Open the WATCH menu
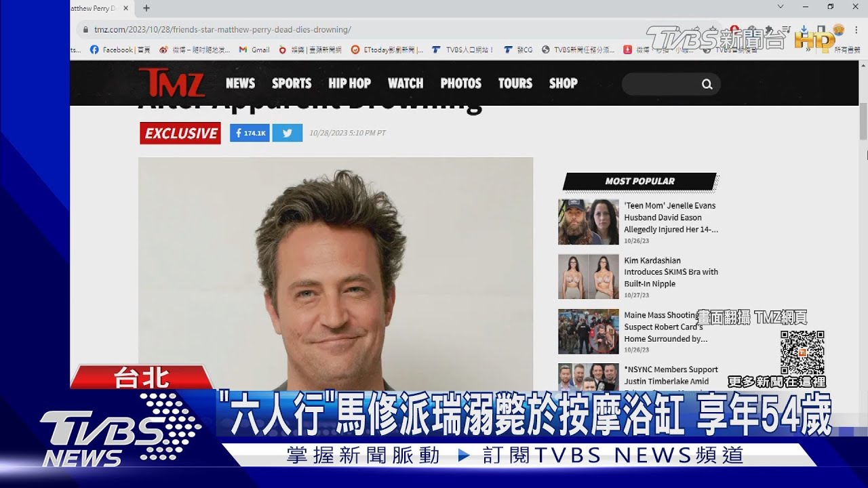 point(406,83)
